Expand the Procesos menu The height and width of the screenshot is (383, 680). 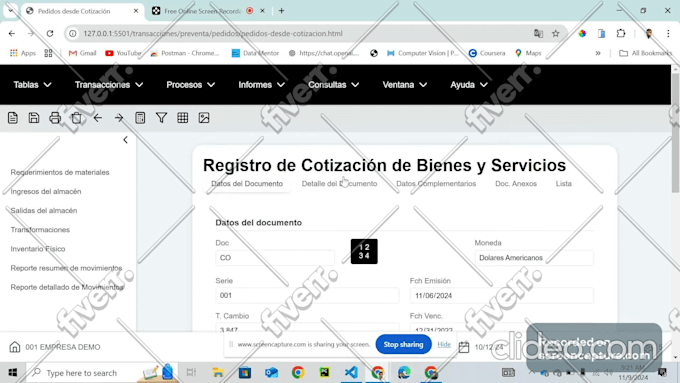[x=191, y=85]
